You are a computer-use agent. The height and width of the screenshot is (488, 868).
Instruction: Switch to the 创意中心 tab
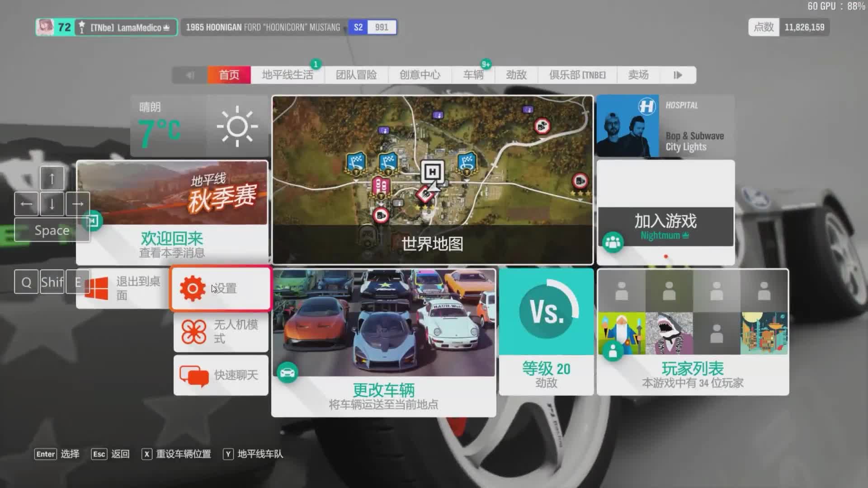click(x=420, y=75)
